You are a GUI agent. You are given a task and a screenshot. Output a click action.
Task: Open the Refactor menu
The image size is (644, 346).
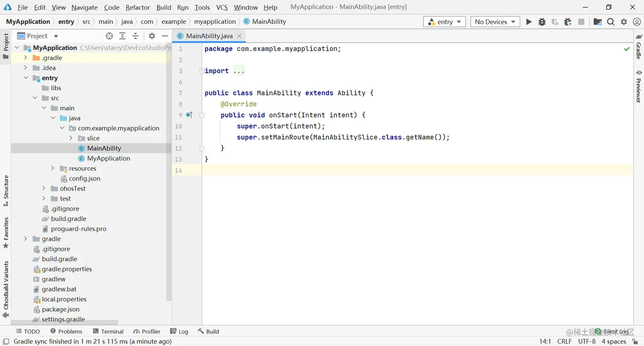tap(138, 7)
